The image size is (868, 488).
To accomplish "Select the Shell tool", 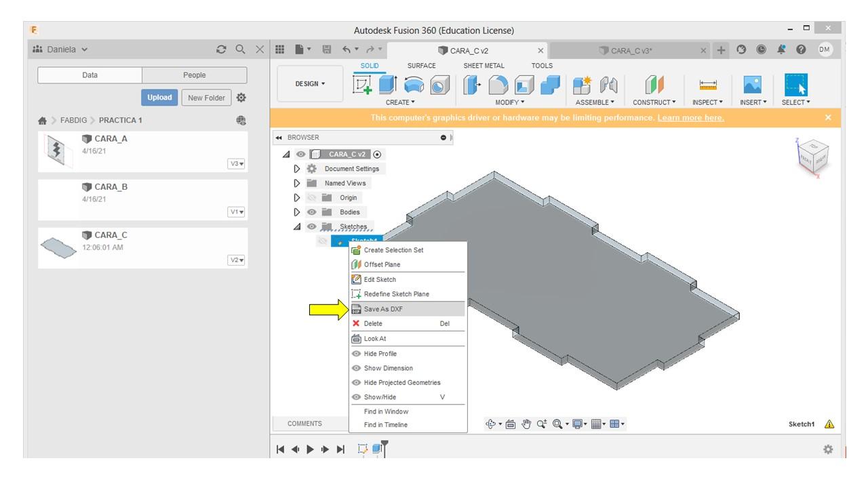I will click(x=524, y=85).
